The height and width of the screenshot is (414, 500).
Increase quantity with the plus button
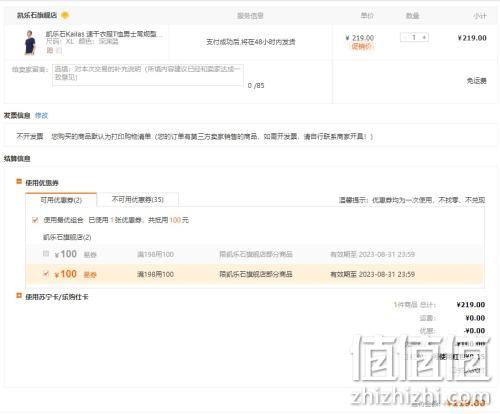424,37
